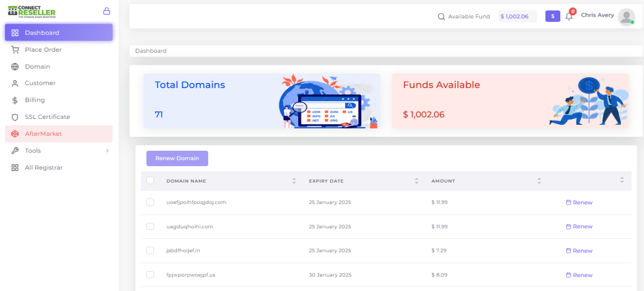Click the Funds Available card
Screen dimensions: 644x291
click(510, 101)
